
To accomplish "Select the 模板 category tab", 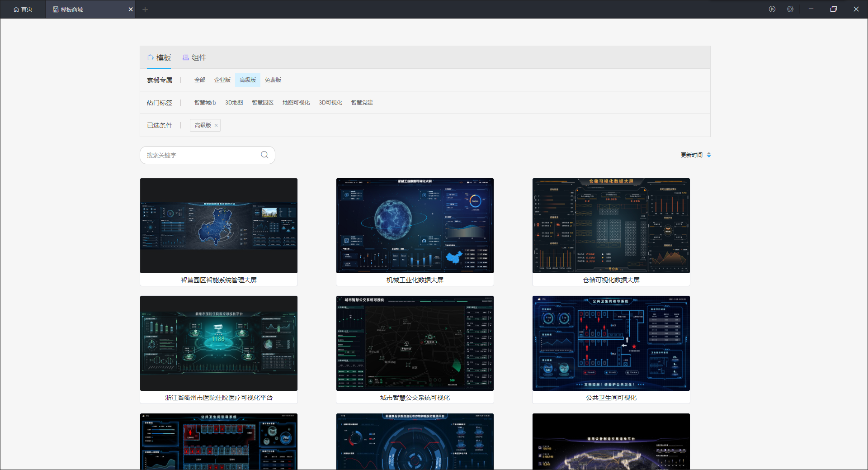I will tap(159, 57).
